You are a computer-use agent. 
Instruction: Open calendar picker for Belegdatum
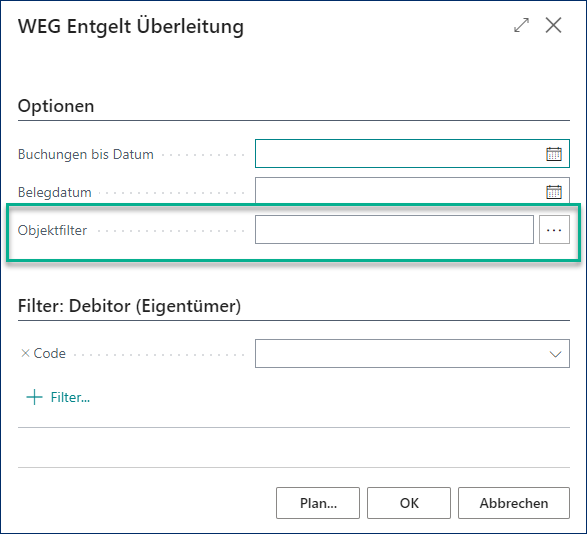pyautogui.click(x=554, y=192)
